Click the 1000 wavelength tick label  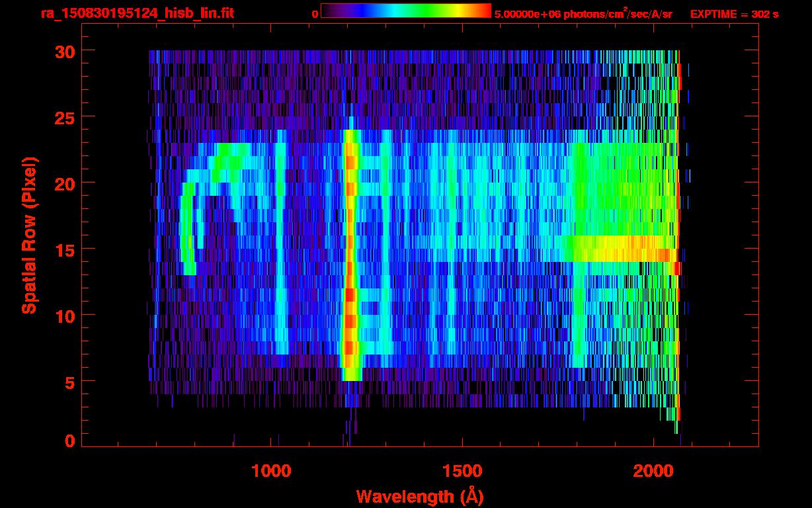click(x=270, y=471)
